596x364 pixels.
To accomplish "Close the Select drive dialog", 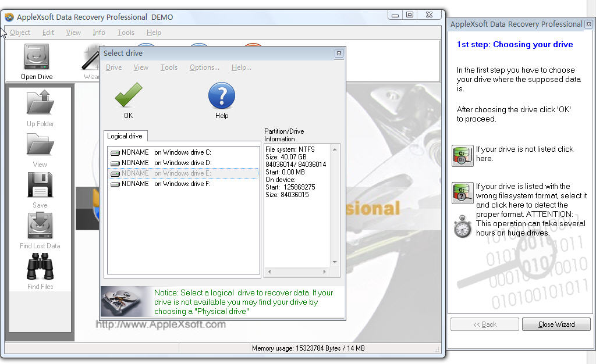I will point(339,53).
